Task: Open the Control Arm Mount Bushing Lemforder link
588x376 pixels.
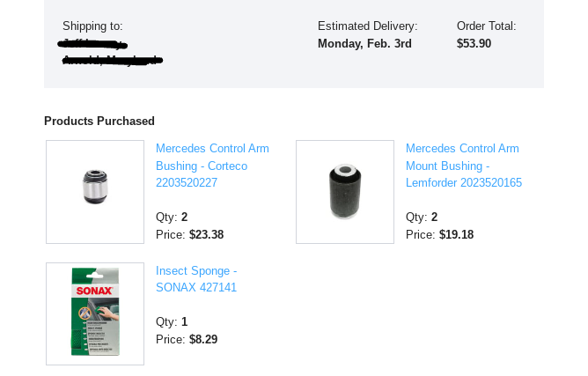Action: 463,166
